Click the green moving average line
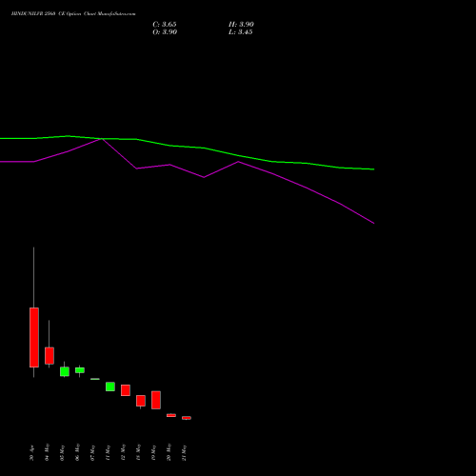 coord(205,148)
